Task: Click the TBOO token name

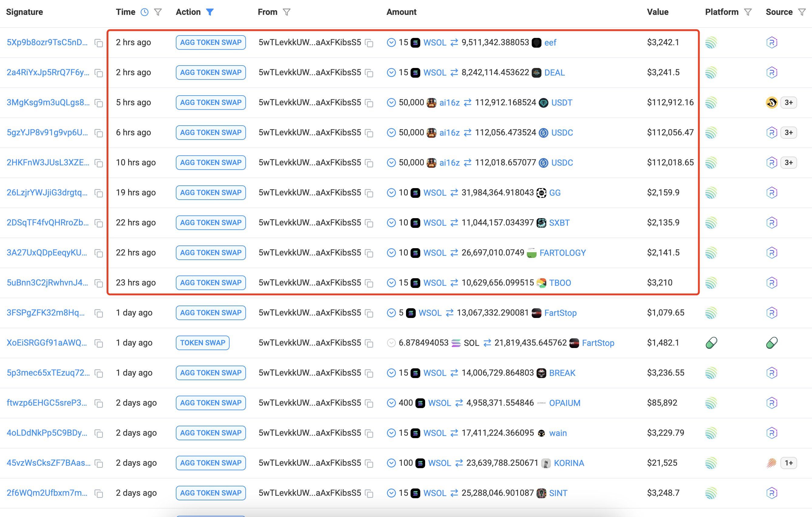Action: (x=560, y=283)
